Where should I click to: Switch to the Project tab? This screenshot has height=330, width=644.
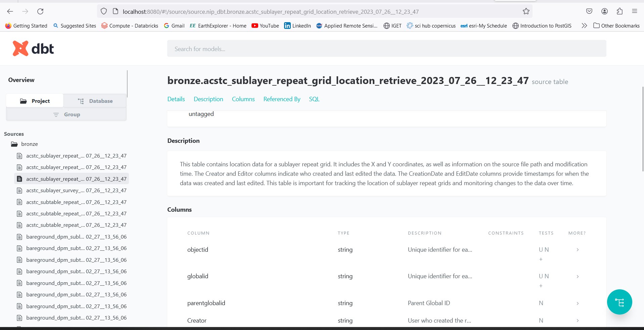coord(35,101)
